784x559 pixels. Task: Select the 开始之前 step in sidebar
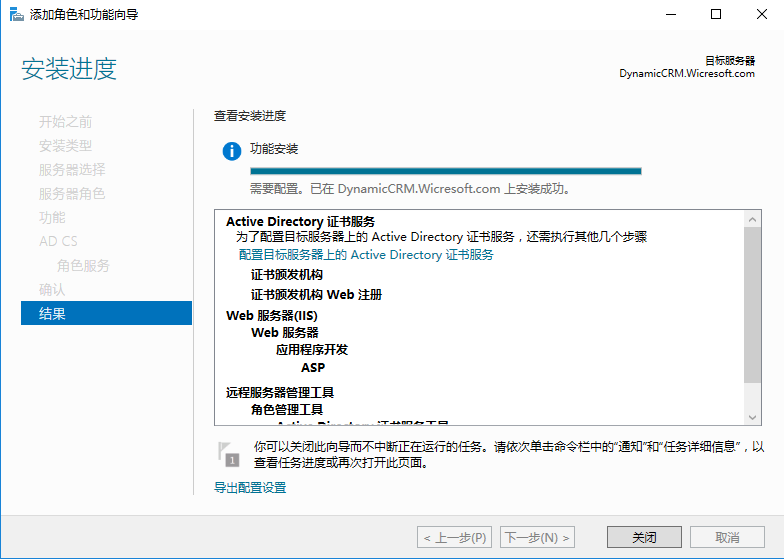pyautogui.click(x=66, y=122)
